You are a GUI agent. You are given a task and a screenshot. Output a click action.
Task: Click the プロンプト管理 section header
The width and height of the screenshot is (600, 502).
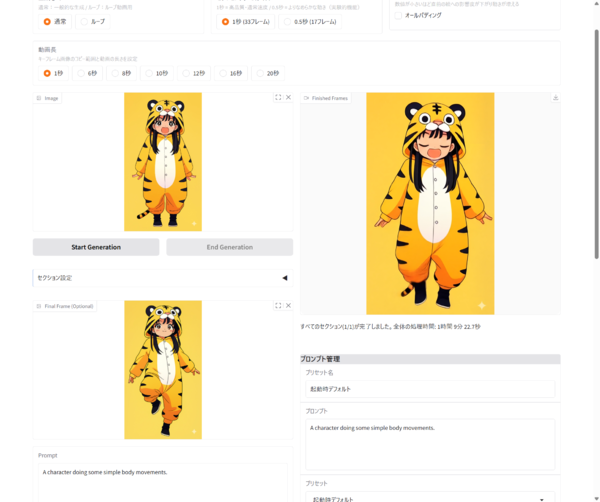430,359
